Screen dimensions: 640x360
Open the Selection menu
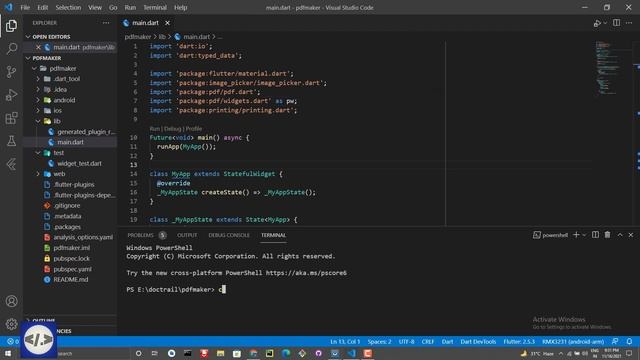[x=68, y=7]
